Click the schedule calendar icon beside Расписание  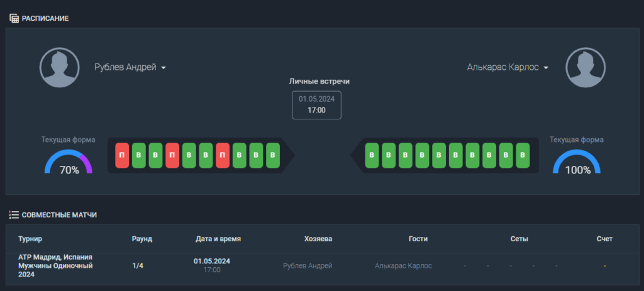point(14,18)
